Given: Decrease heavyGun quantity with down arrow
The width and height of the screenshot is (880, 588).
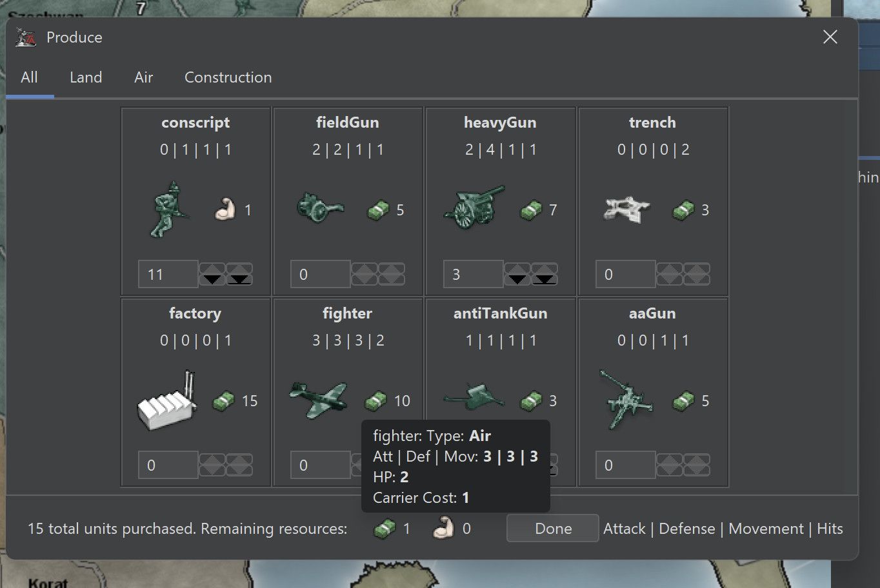Looking at the screenshot, I should pos(517,280).
